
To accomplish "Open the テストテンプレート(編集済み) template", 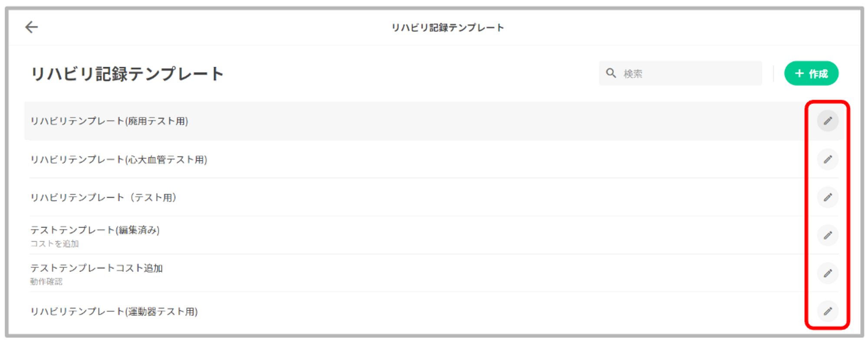I will click(x=95, y=230).
